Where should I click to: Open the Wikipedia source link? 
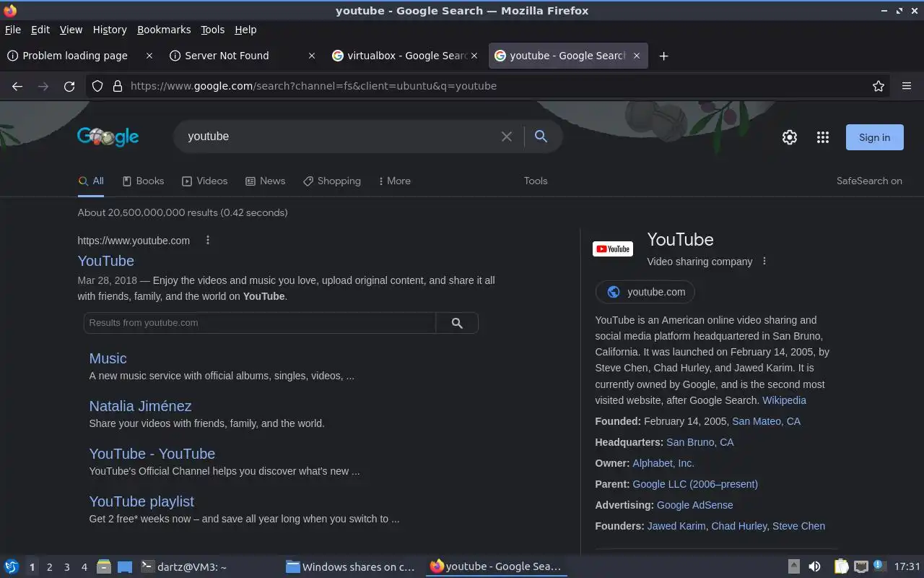click(x=784, y=400)
